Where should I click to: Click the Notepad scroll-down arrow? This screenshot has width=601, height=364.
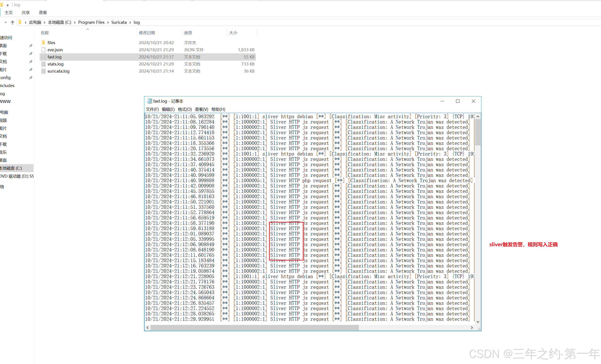(x=478, y=322)
